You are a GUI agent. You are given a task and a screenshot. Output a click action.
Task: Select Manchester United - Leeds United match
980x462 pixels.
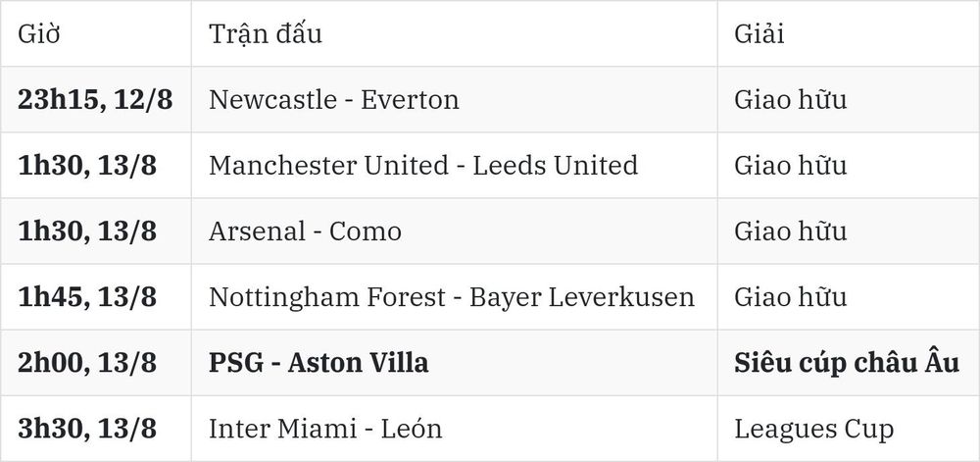tap(423, 166)
